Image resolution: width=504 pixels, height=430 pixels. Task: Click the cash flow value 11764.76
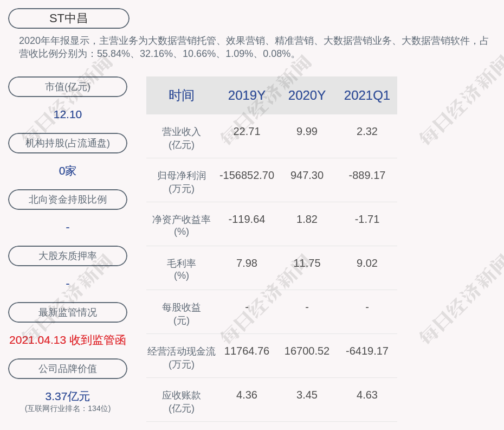tap(247, 351)
